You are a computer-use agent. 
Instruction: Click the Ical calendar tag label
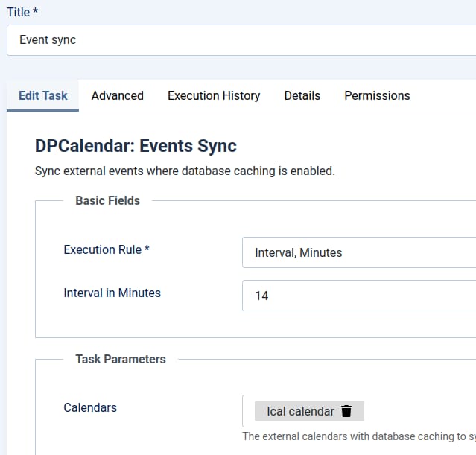300,411
